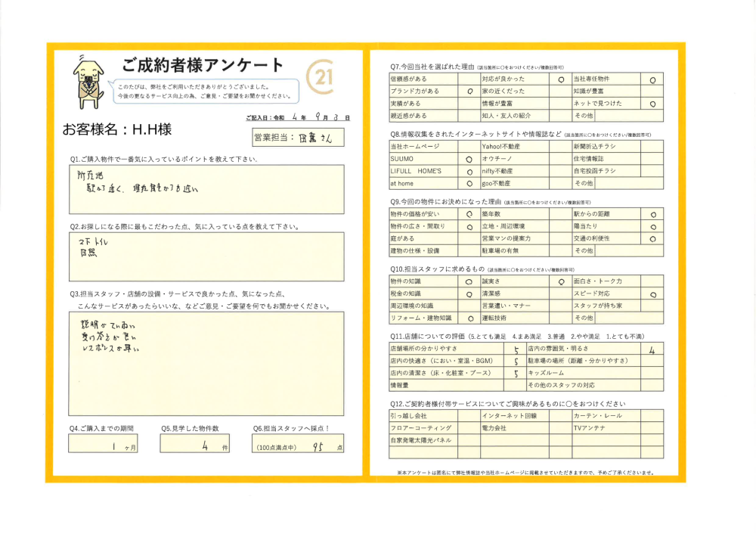The width and height of the screenshot is (756, 534).
Task: Select the スピード対応 circle mark
Action: pyautogui.click(x=652, y=293)
